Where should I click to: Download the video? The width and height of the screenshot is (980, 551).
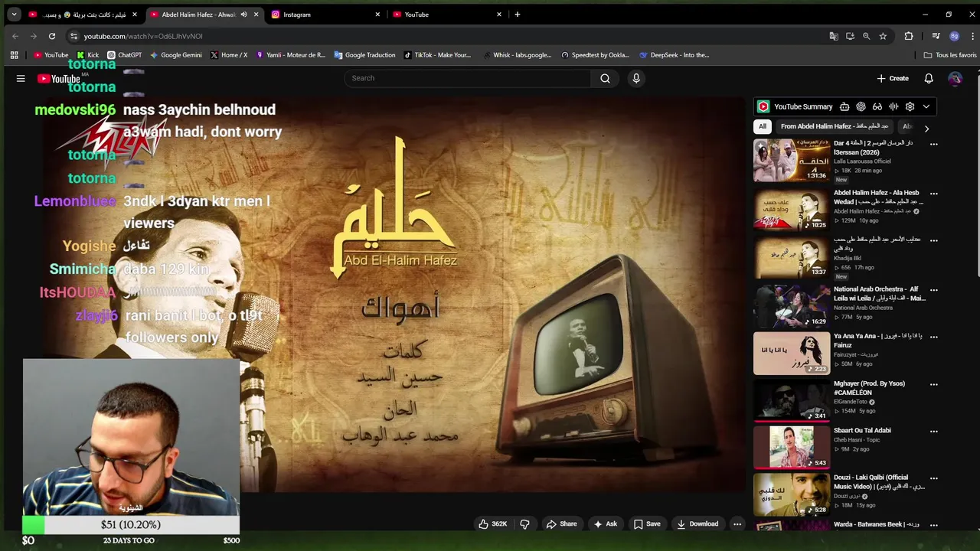click(x=697, y=524)
